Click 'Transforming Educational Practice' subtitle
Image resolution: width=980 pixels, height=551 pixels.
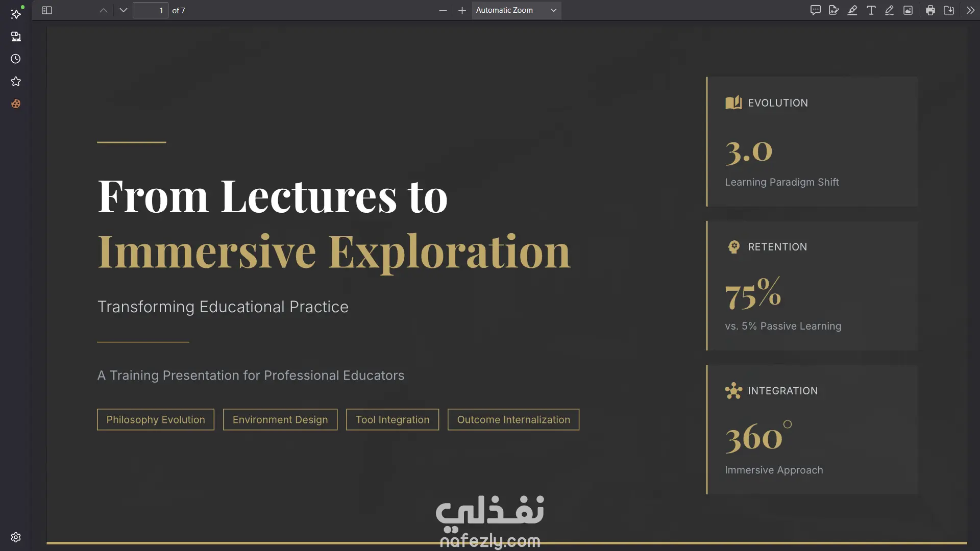(223, 307)
